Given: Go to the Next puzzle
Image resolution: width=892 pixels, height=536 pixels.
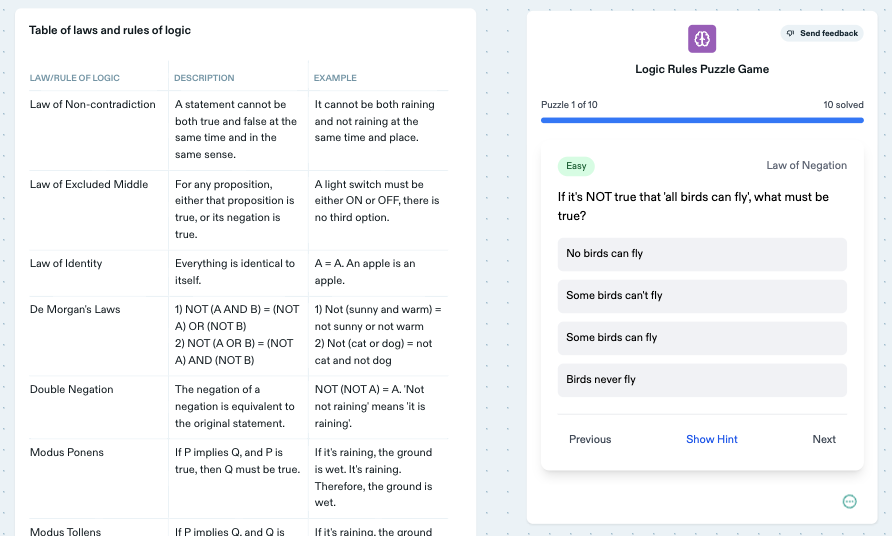Looking at the screenshot, I should [x=823, y=439].
